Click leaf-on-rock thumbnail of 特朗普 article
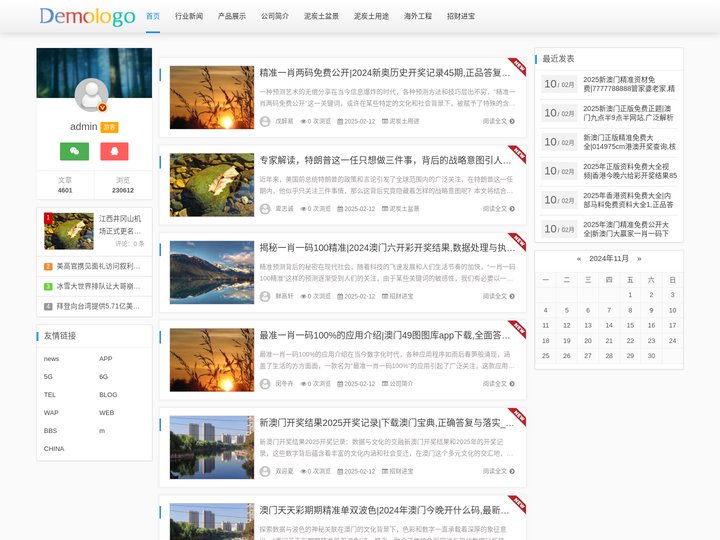Screen dimensions: 720x540 tap(212, 185)
